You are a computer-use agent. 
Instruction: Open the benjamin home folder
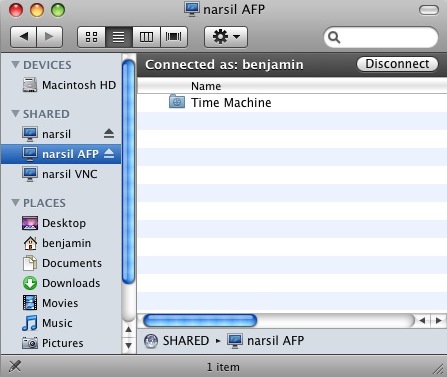[x=62, y=243]
